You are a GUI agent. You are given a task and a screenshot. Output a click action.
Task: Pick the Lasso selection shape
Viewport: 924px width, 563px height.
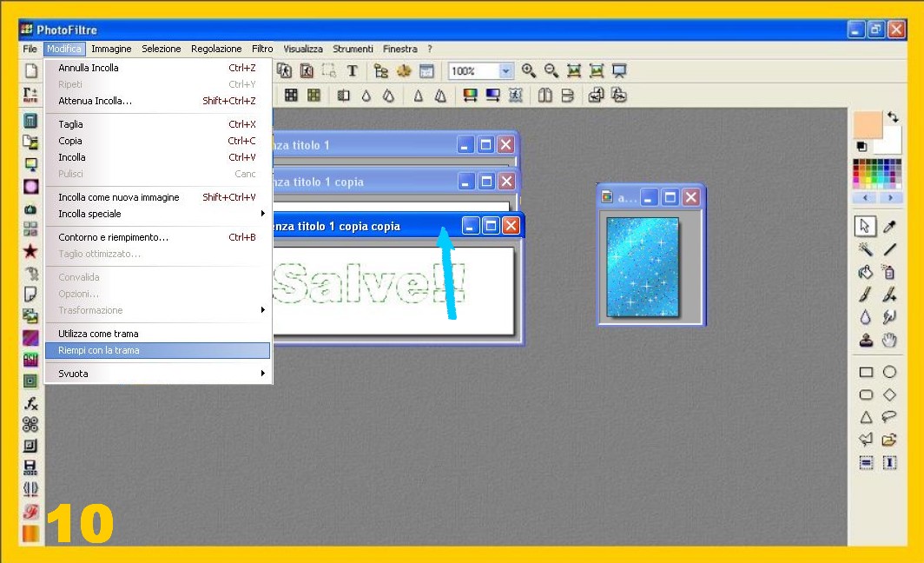889,417
